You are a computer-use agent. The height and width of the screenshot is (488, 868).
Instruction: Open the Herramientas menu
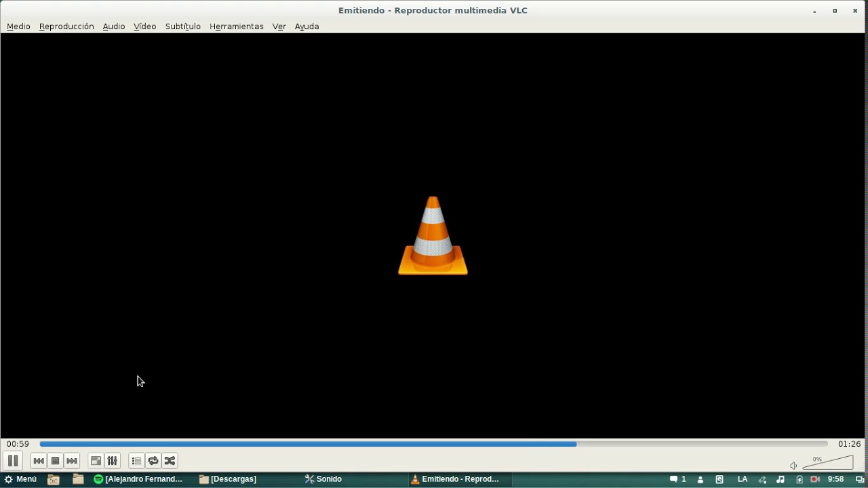(237, 26)
